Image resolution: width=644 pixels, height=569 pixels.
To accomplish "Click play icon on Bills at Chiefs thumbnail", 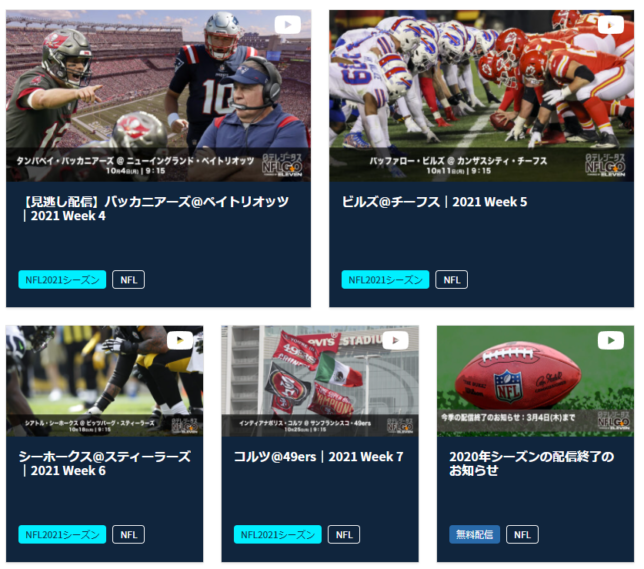I will coord(611,25).
